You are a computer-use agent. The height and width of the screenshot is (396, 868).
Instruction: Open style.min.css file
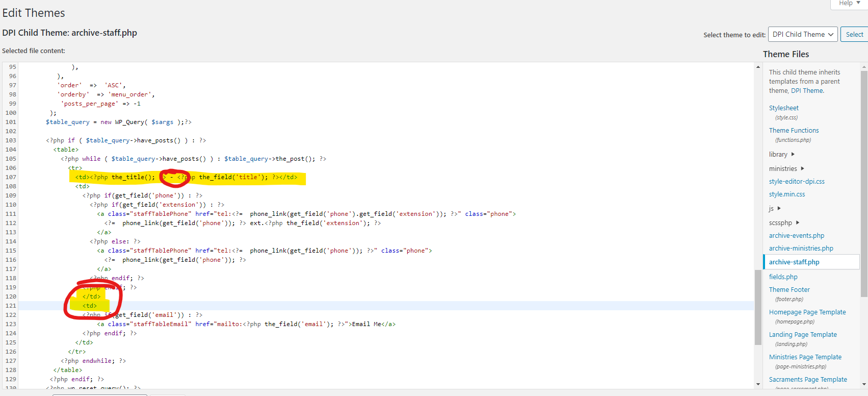pos(786,194)
